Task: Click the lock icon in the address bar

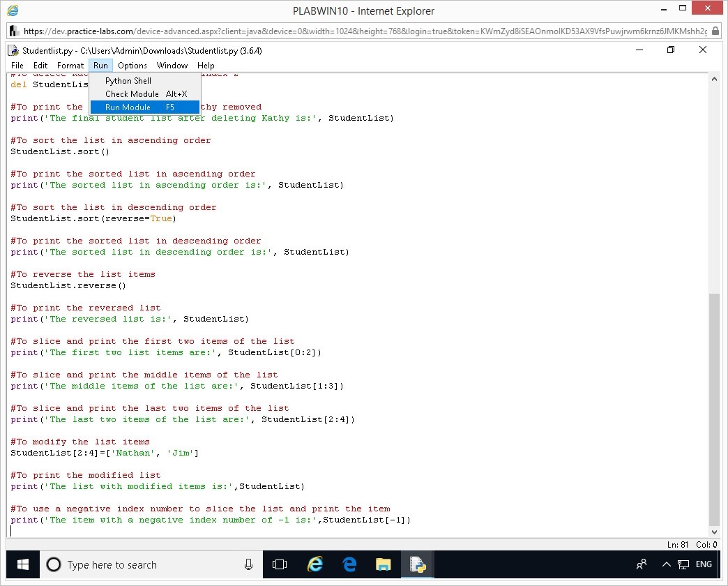Action: point(716,31)
